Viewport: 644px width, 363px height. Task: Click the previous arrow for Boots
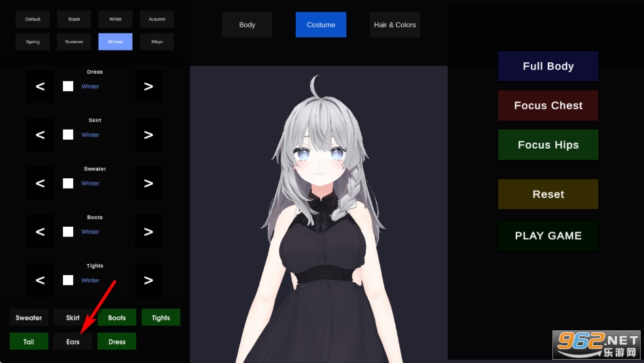(x=40, y=232)
